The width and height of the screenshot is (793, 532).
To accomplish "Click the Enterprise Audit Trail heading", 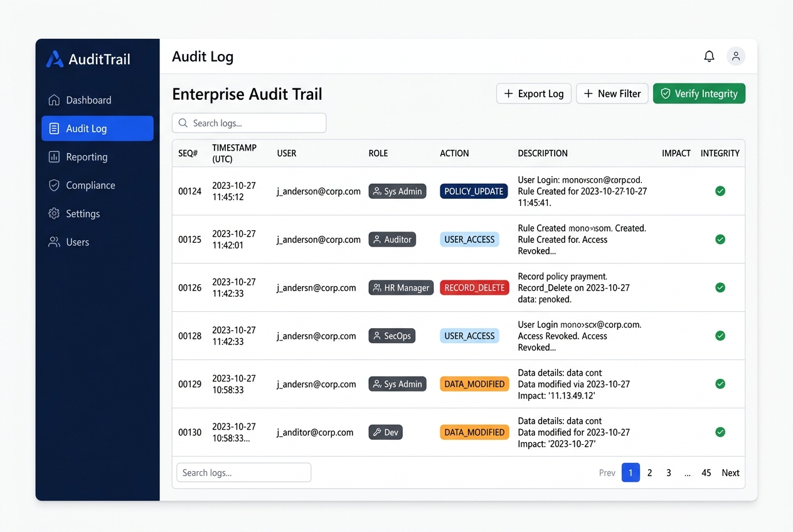I will pos(247,94).
